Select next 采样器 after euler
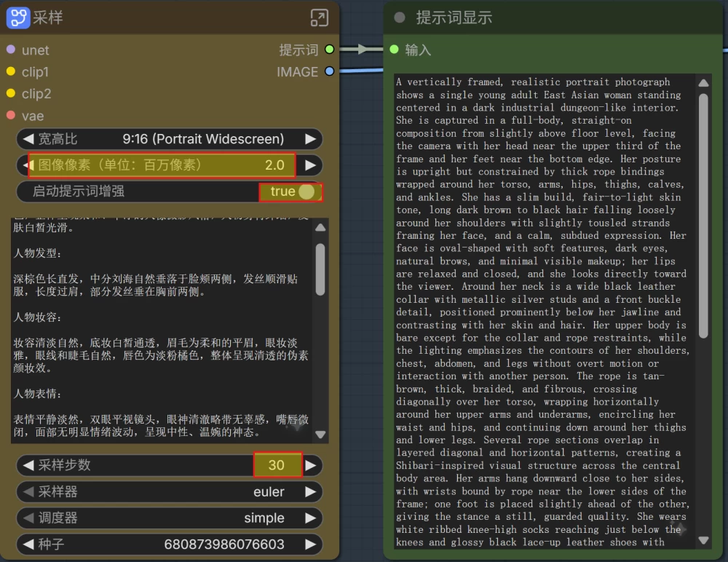 pos(310,491)
